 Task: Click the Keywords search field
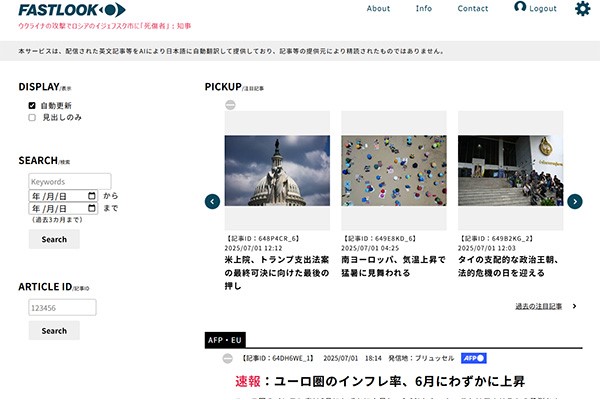[x=70, y=181]
